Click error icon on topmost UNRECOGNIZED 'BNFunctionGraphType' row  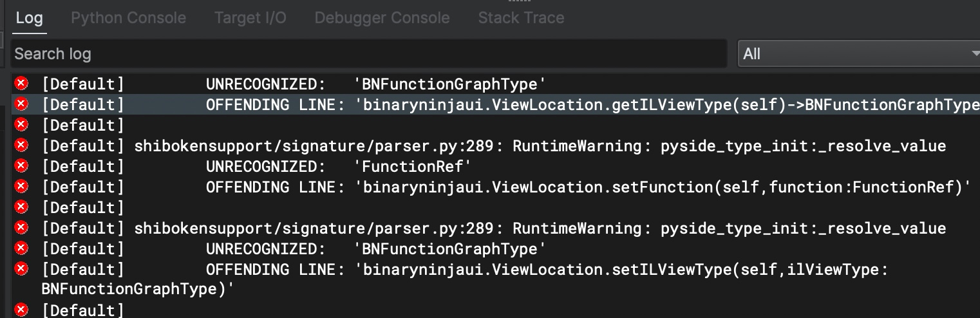coord(21,83)
